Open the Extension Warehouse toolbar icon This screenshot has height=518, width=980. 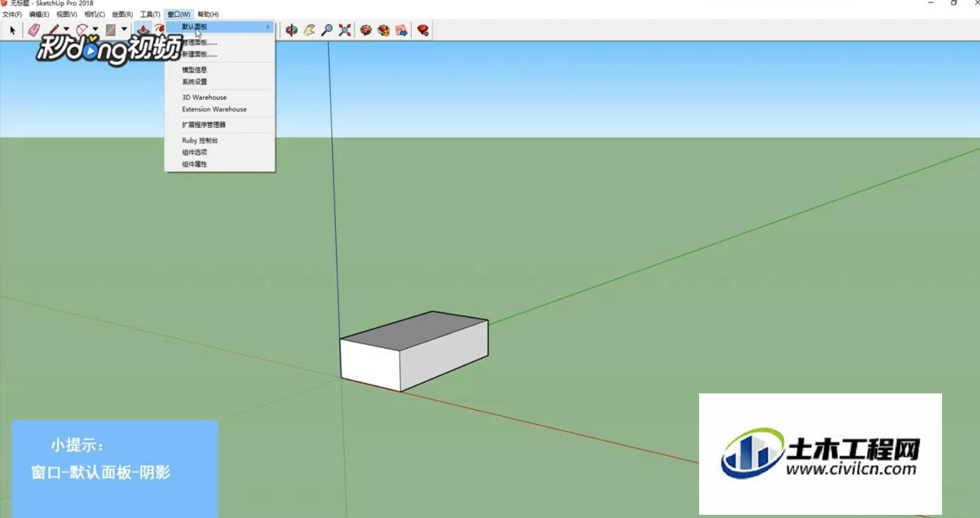coord(383,30)
